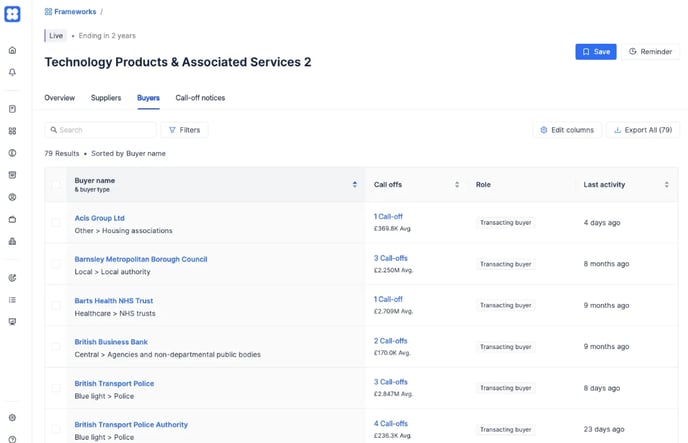The width and height of the screenshot is (688, 443).
Task: Click the Frameworks breadcrumb link
Action: [x=75, y=12]
